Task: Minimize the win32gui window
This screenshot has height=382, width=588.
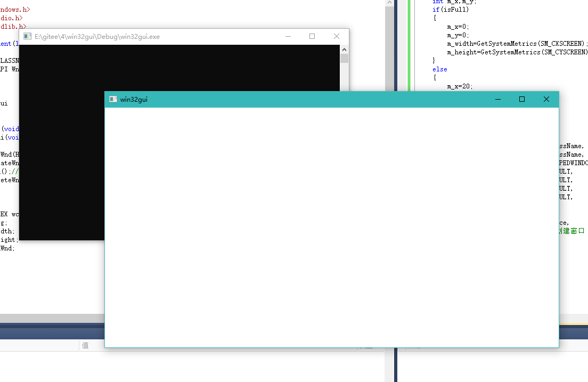Action: tap(497, 100)
